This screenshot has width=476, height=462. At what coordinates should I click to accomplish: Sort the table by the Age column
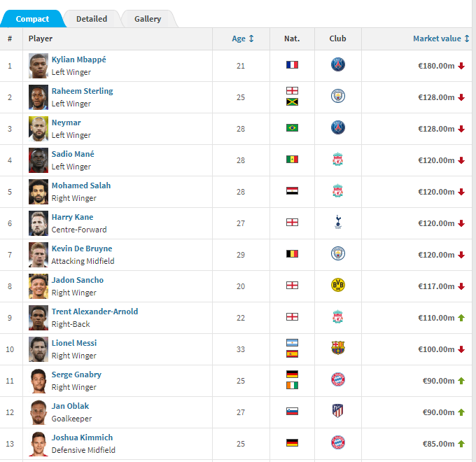(x=243, y=38)
